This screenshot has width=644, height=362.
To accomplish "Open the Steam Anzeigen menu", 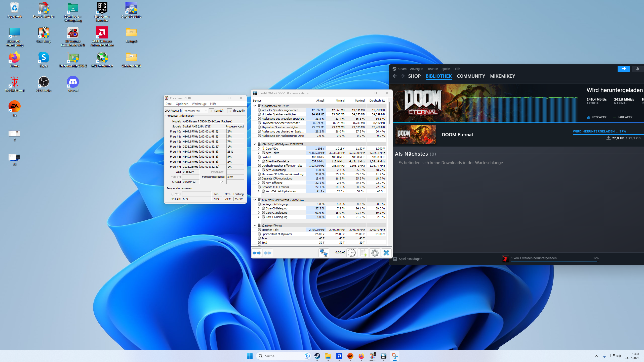I will point(416,69).
